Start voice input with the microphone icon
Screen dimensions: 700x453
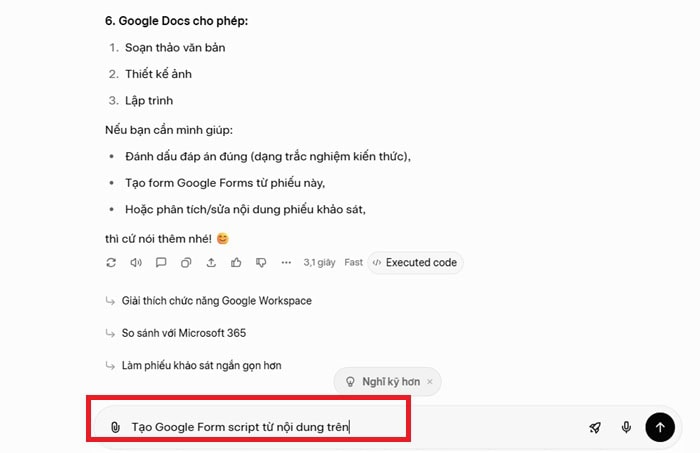pos(626,427)
